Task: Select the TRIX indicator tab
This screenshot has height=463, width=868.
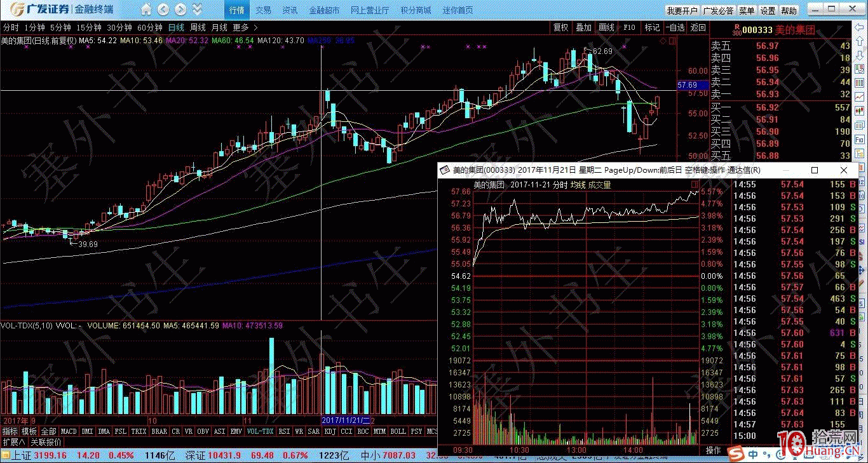Action: tap(139, 431)
